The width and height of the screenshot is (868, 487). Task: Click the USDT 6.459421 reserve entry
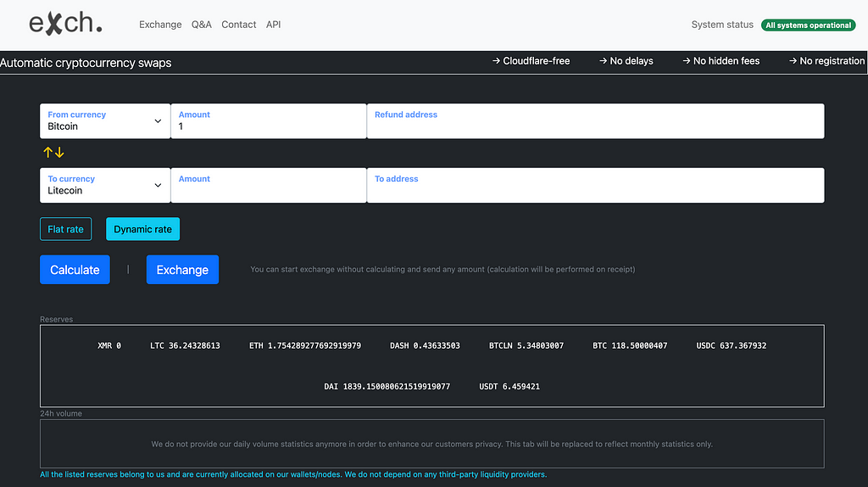point(509,387)
